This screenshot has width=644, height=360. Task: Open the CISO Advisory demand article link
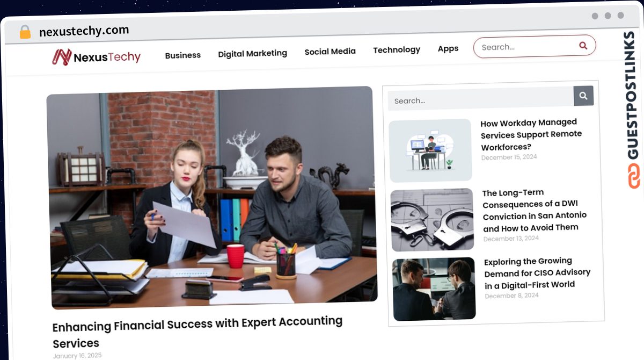point(537,273)
